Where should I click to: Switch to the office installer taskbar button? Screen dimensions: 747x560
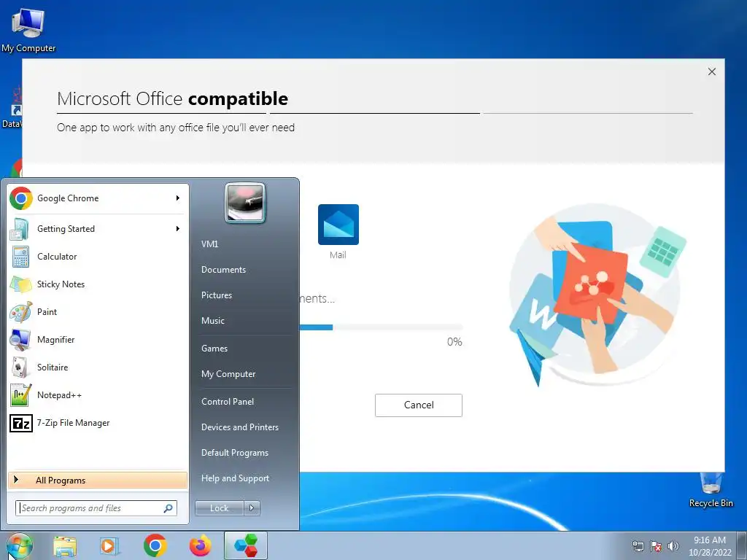coord(246,546)
